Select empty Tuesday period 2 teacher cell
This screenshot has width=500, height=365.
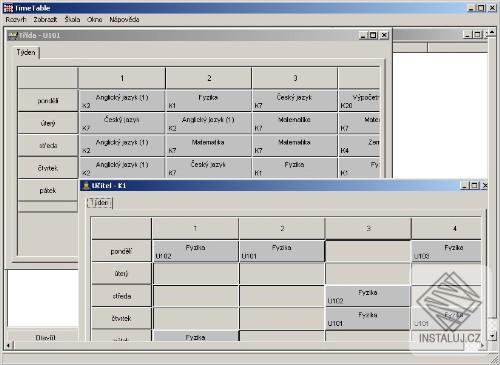click(x=282, y=274)
